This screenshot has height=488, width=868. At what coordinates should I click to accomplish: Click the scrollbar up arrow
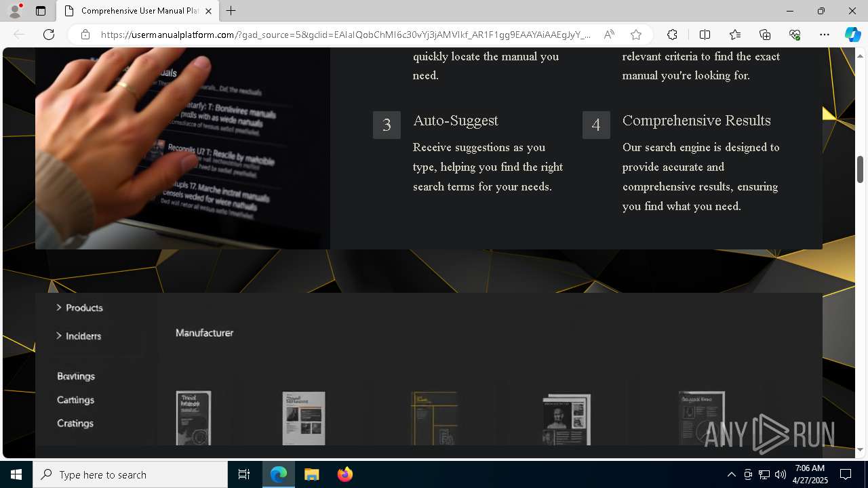pos(861,56)
